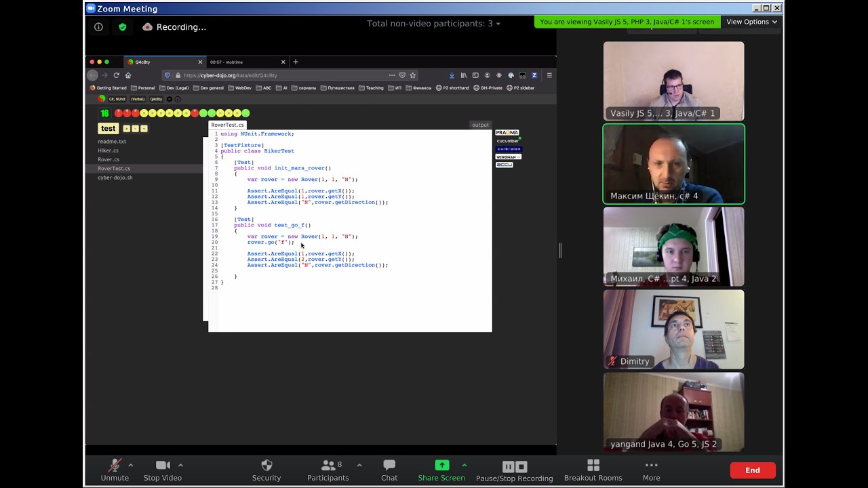The height and width of the screenshot is (488, 868).
Task: Go back in the shared browser
Action: point(93,75)
